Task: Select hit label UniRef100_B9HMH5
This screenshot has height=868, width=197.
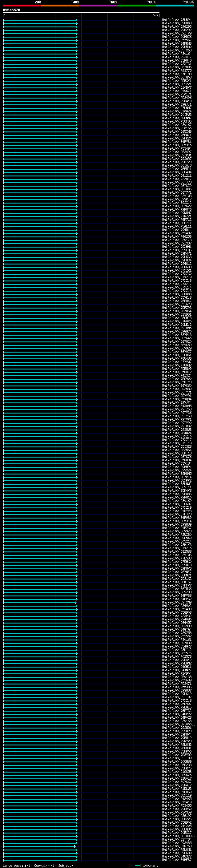Action: (177, 474)
